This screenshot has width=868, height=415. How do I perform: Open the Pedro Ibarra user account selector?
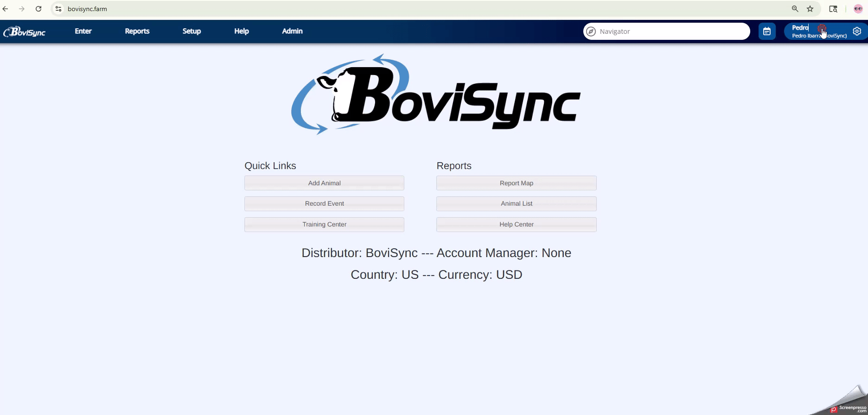818,31
